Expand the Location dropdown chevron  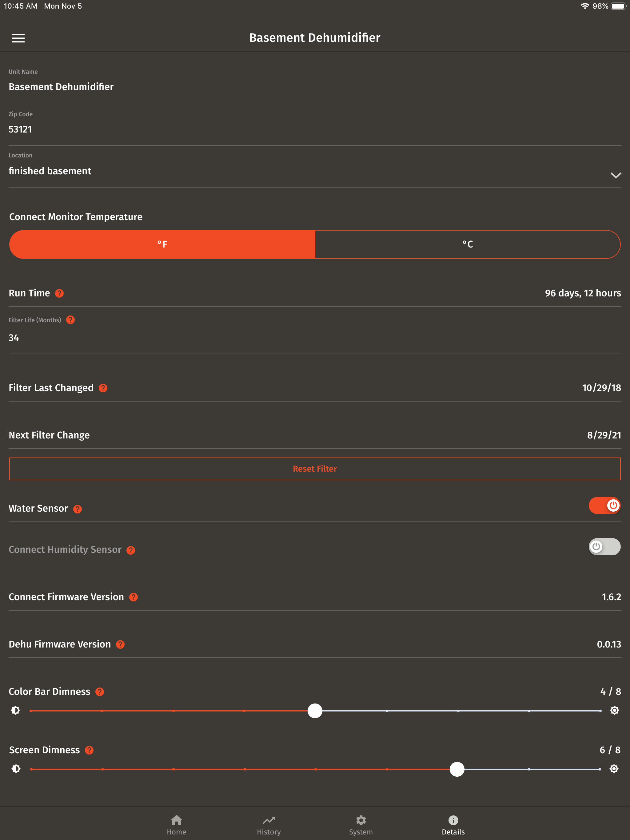(616, 175)
